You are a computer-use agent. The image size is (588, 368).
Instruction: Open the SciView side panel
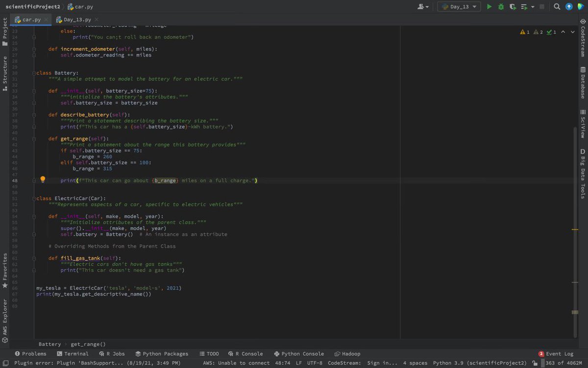pyautogui.click(x=583, y=124)
